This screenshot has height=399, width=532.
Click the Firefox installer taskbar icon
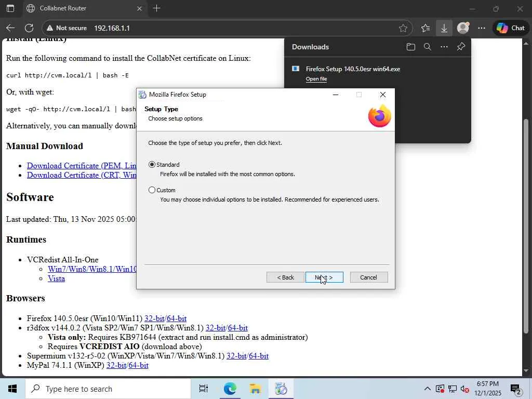point(281,389)
